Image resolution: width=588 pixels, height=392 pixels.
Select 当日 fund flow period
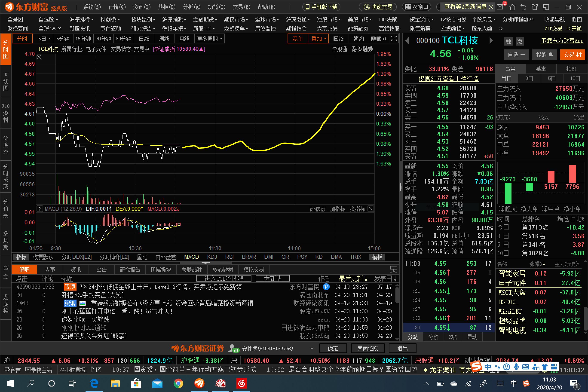click(507, 78)
